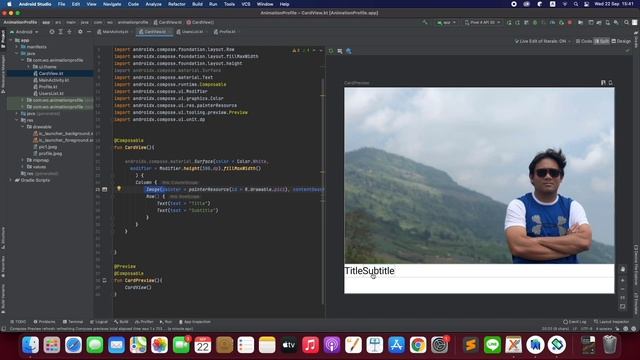
Task: Click the yellow lightbulb intention icon
Action: 119,189
